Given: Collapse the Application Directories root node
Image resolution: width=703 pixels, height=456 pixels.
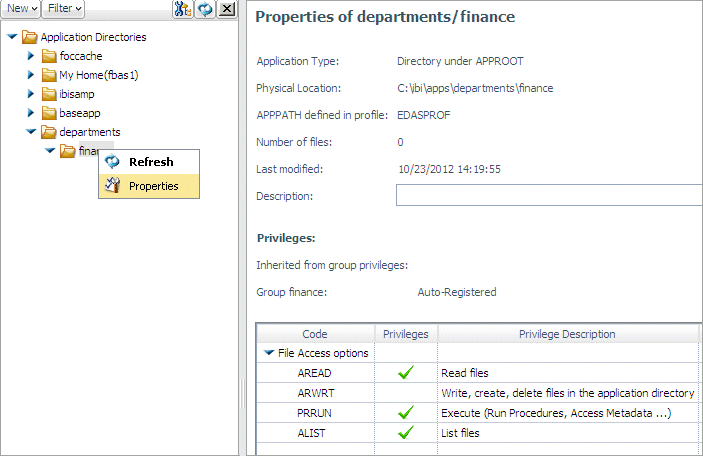Looking at the screenshot, I should pyautogui.click(x=12, y=37).
